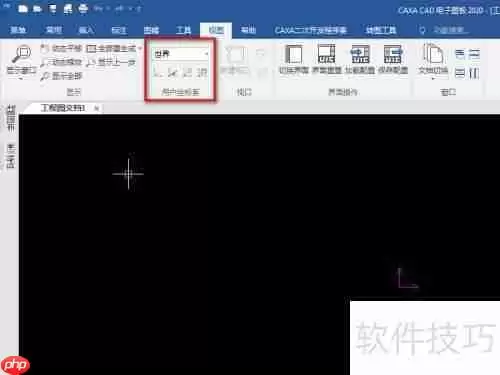
Task: Click the 保存配置 save configuration button
Action: (x=393, y=59)
